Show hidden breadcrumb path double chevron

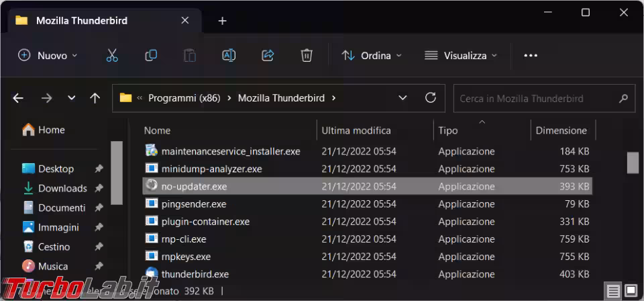140,98
